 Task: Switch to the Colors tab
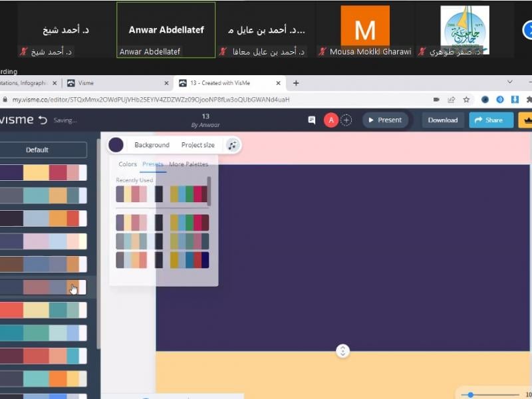coord(128,164)
